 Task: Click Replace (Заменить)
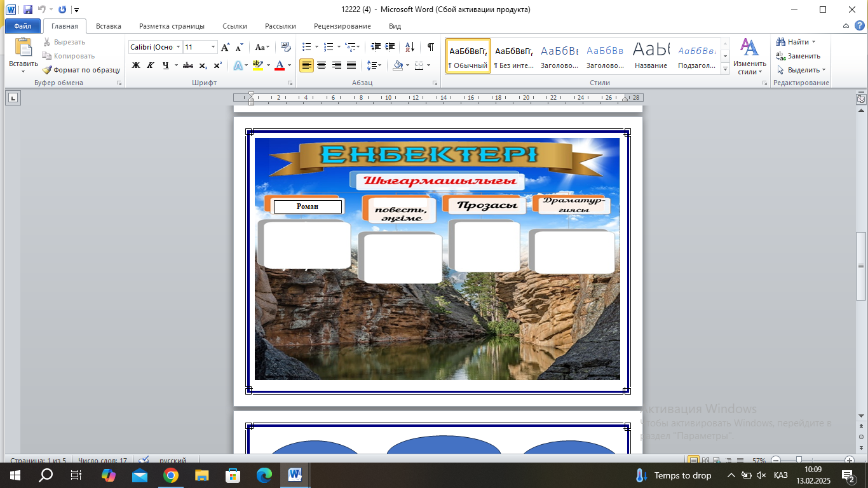click(x=798, y=56)
